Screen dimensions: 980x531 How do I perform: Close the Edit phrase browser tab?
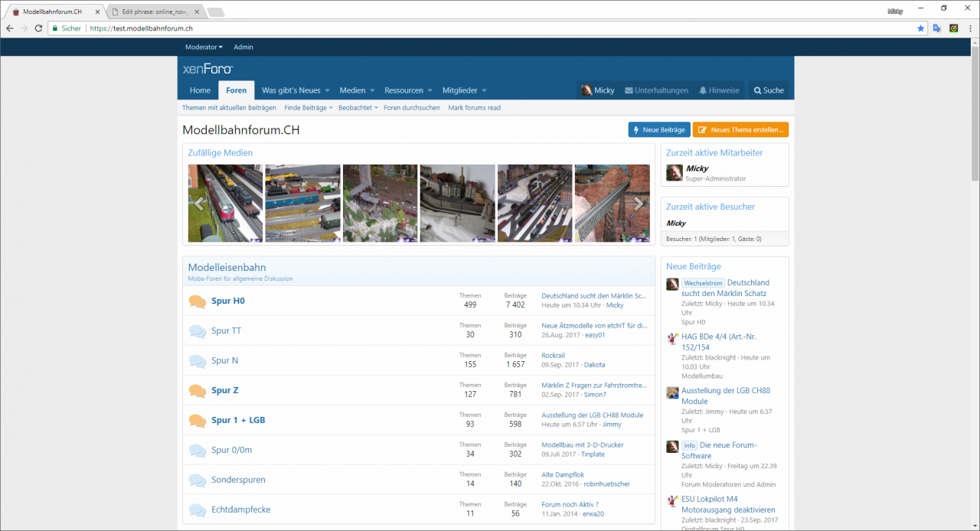[196, 11]
